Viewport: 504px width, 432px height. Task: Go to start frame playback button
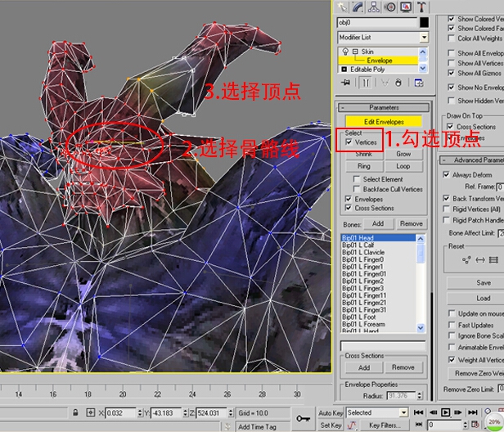coord(418,412)
